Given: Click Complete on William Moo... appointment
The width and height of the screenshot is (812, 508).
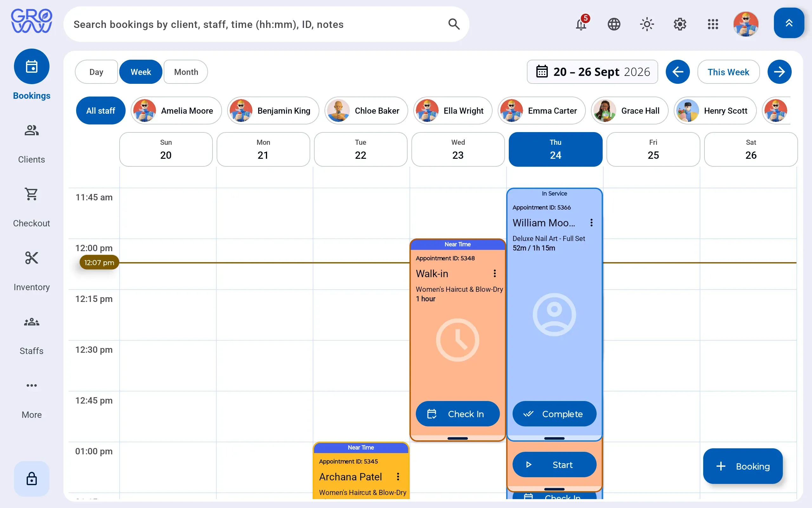Looking at the screenshot, I should [x=554, y=414].
